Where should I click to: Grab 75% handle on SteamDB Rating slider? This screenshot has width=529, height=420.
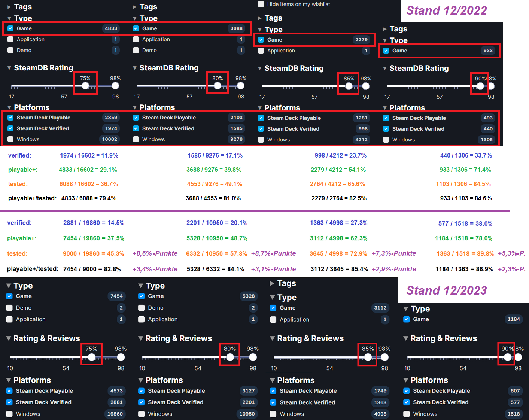point(85,86)
